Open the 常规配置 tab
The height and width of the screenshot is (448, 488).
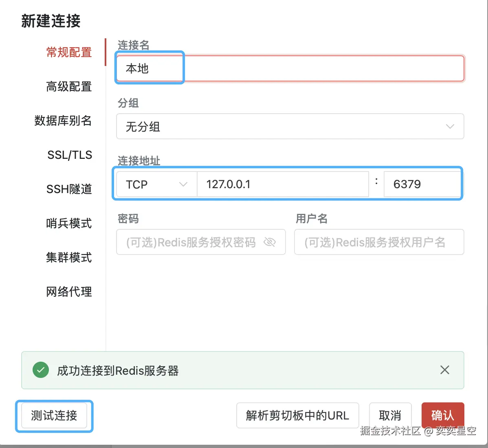69,53
